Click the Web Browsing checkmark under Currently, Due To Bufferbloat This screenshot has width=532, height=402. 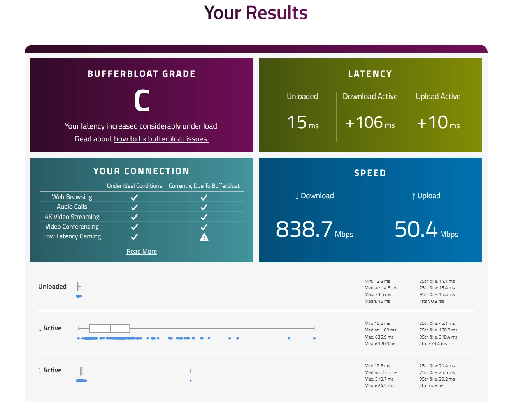pyautogui.click(x=204, y=197)
